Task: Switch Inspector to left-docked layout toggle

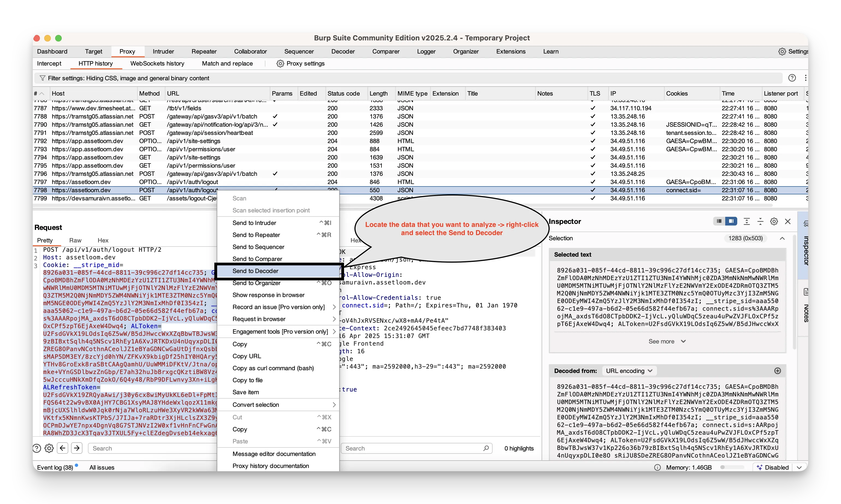Action: click(x=719, y=221)
